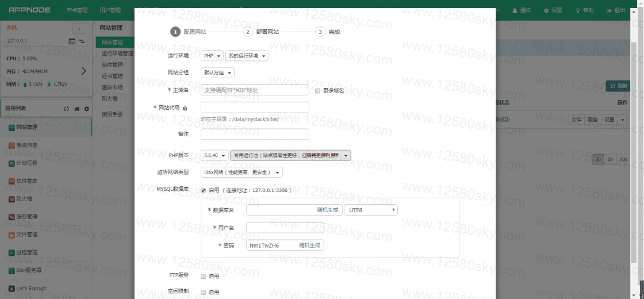Open the terminal icon next to 127.0.0.1
Screen dimensions: 644x299
point(72,41)
